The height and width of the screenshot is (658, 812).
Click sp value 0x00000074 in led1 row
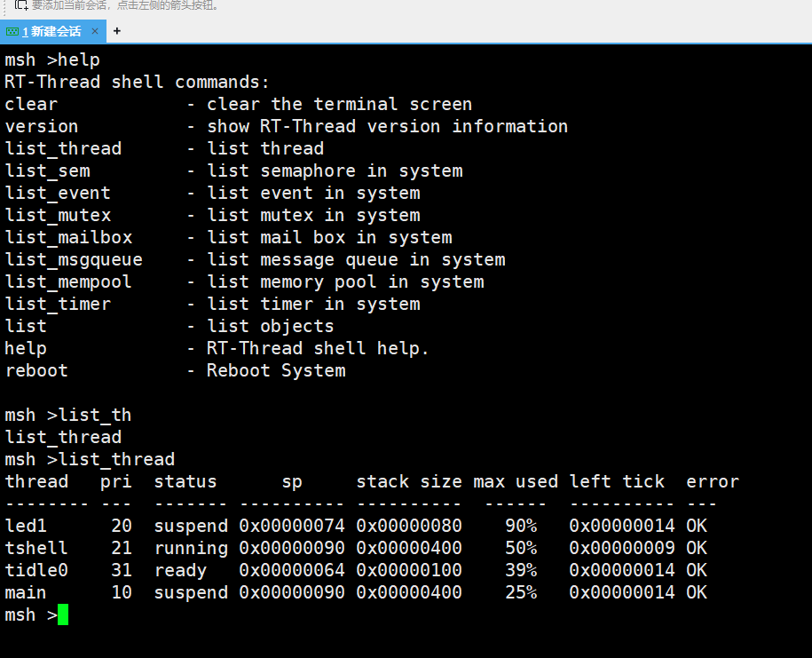coord(292,526)
